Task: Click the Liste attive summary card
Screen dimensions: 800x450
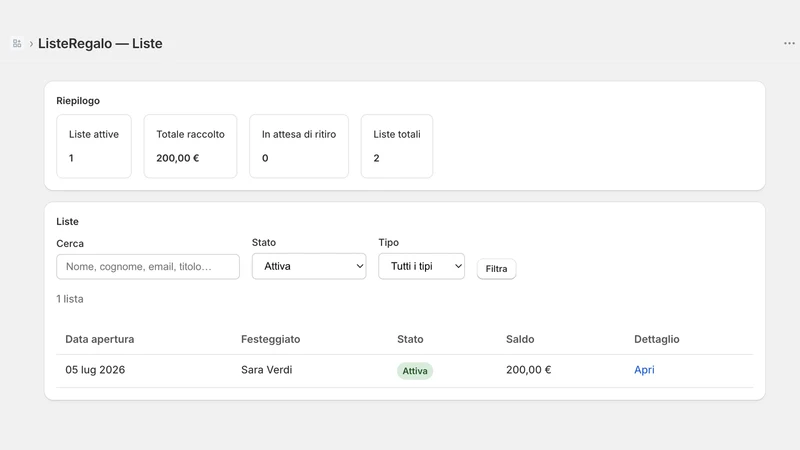Action: coord(94,146)
